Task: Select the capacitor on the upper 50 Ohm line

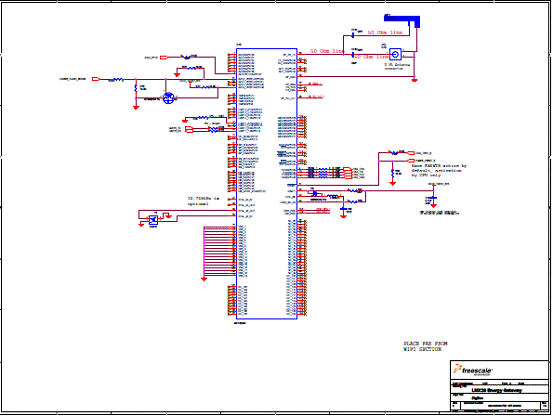Action: (x=353, y=35)
